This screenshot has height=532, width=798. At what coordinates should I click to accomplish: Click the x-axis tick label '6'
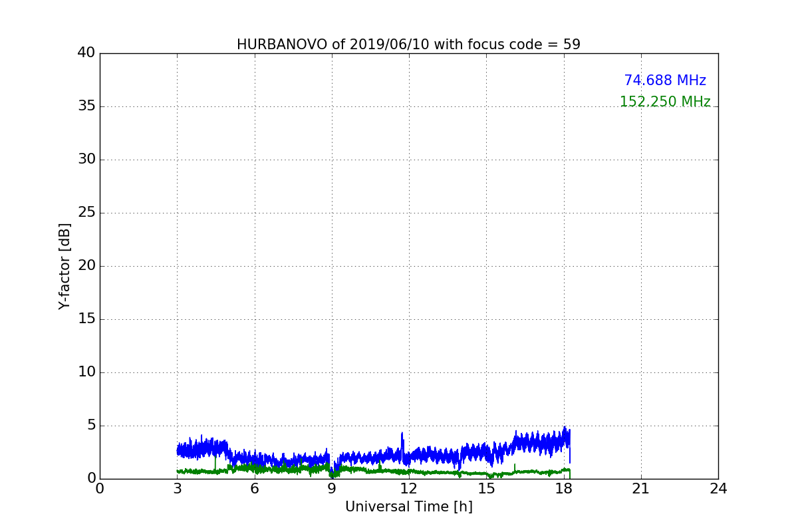point(254,488)
